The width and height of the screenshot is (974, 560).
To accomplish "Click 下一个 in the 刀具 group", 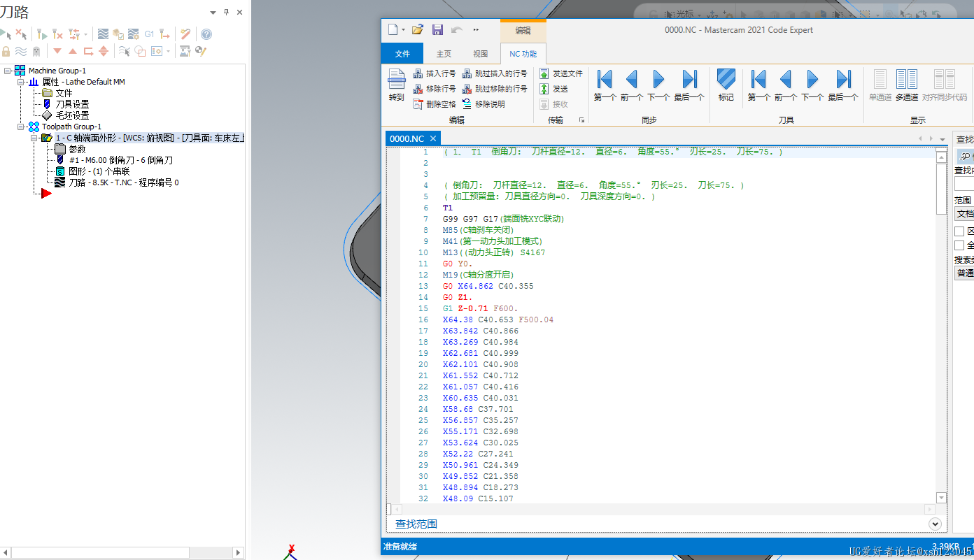I will (x=812, y=85).
